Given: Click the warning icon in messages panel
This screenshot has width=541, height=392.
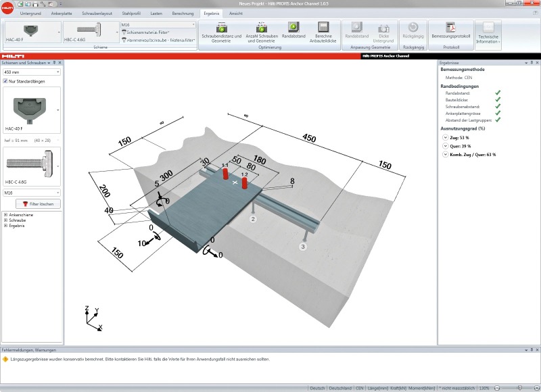Looking at the screenshot, I should click(x=5, y=360).
